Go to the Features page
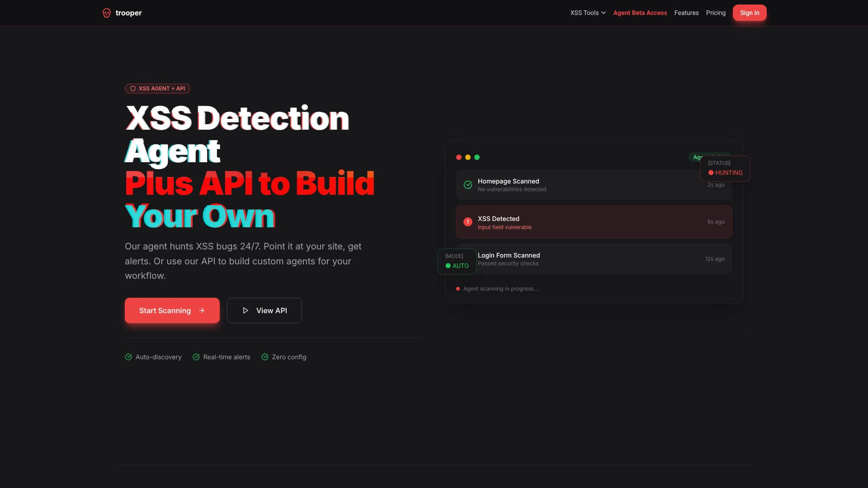This screenshot has height=488, width=868. click(x=686, y=13)
